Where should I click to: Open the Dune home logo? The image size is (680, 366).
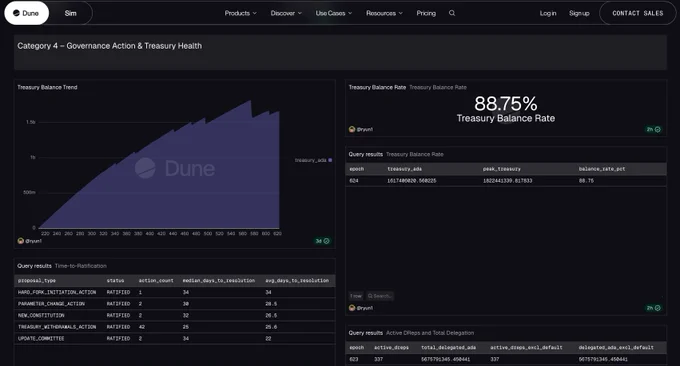[x=26, y=13]
